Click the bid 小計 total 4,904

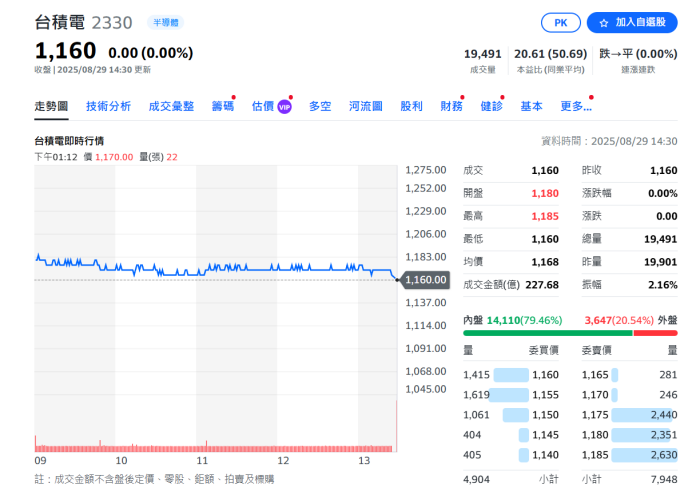[x=476, y=480]
